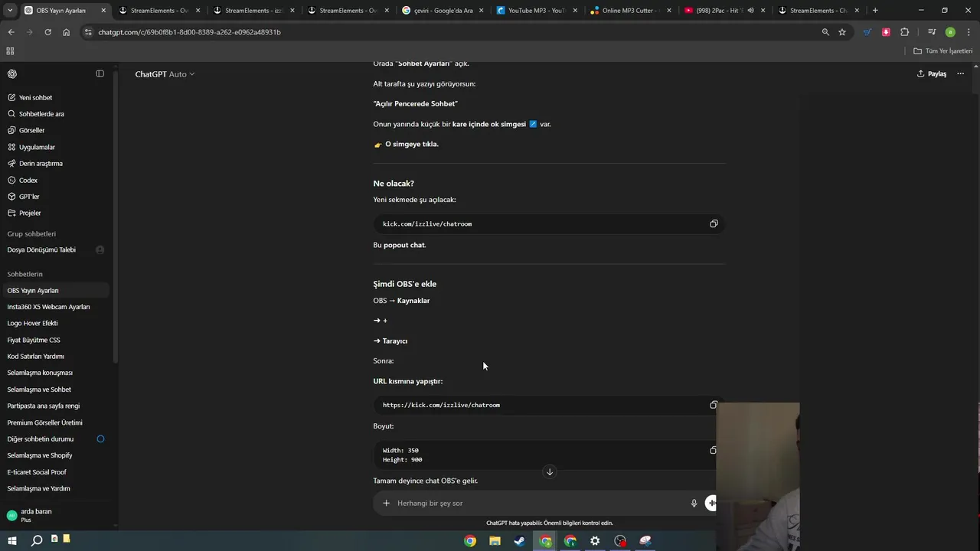Open the red download extension icon
980x551 pixels.
pos(886,32)
